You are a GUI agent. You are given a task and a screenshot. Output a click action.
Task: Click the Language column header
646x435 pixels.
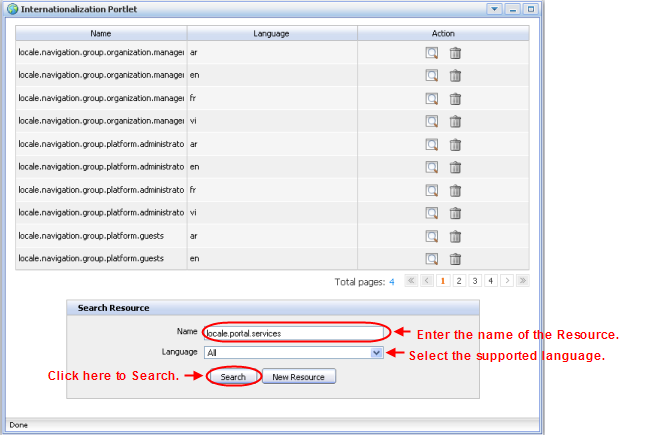pyautogui.click(x=271, y=33)
